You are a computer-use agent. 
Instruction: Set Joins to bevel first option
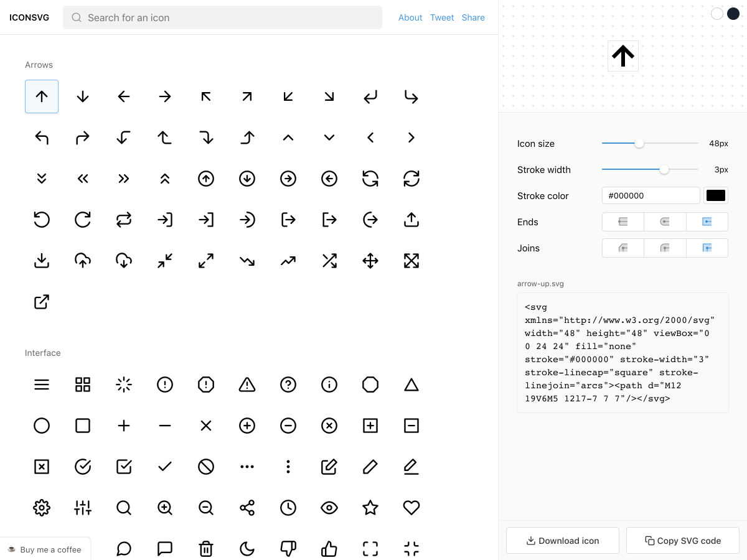[x=623, y=248]
